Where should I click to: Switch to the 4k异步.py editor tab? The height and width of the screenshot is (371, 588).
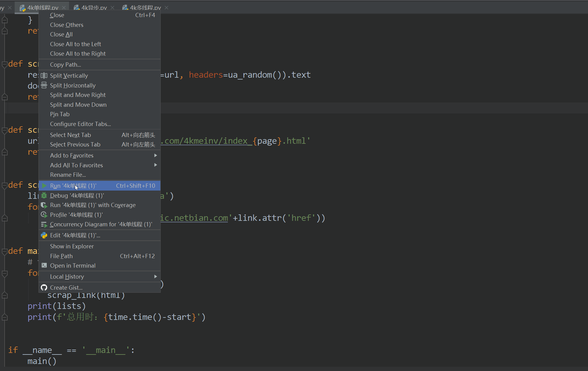pyautogui.click(x=94, y=8)
